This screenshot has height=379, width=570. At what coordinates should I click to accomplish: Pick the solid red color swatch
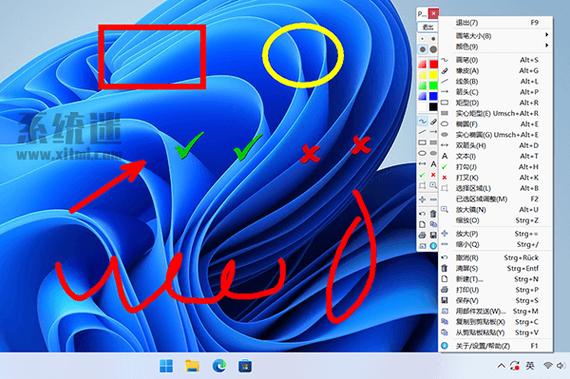click(434, 64)
